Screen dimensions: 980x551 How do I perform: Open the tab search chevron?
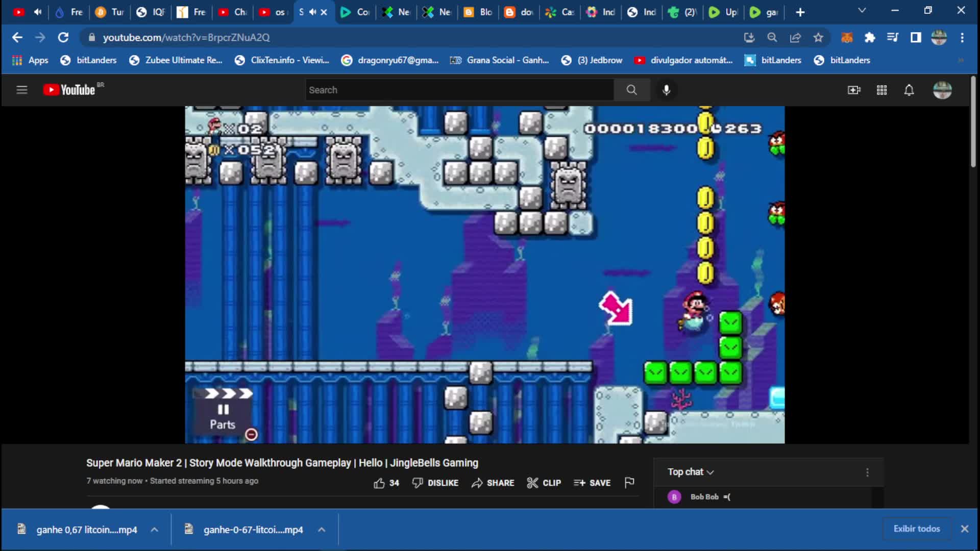coord(862,10)
